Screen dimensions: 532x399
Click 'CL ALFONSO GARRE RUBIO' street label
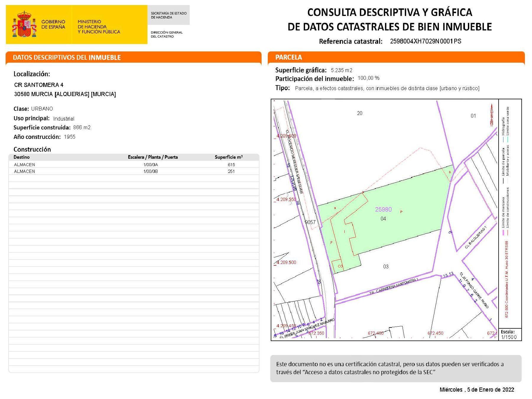tap(474, 290)
